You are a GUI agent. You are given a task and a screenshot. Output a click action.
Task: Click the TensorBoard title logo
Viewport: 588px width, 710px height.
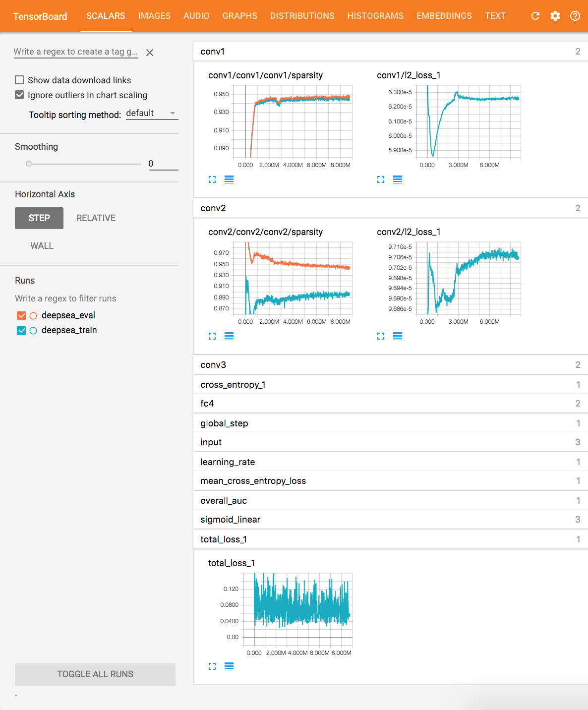[x=40, y=16]
